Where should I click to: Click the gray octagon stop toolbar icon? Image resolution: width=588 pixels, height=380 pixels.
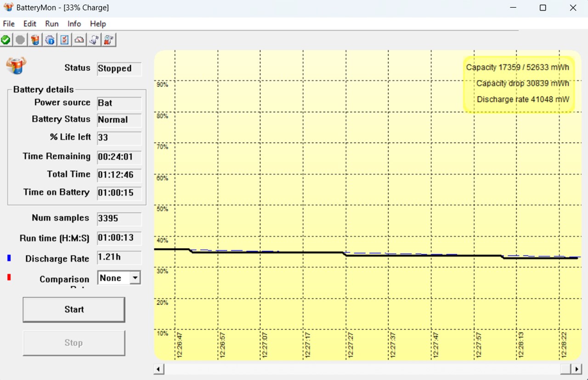tap(20, 40)
